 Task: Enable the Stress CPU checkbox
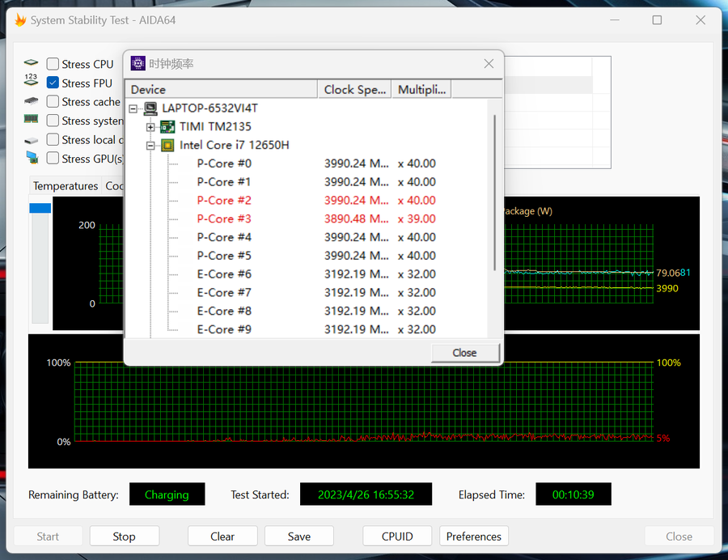pyautogui.click(x=53, y=64)
